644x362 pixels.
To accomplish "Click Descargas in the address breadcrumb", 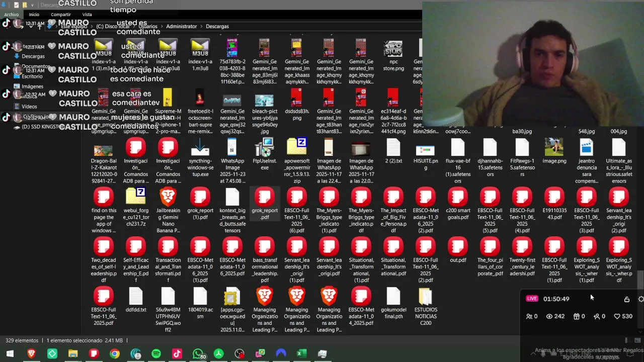I will click(217, 26).
